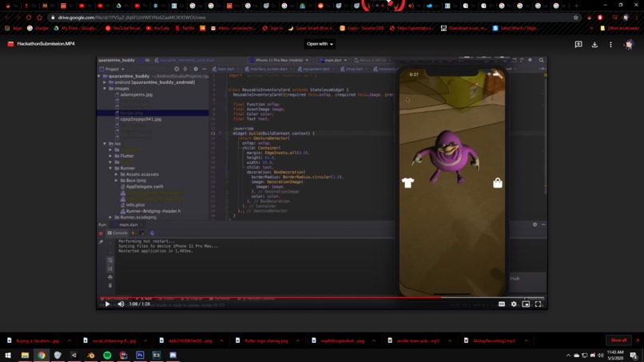Open Spotify from the taskbar

click(107, 355)
